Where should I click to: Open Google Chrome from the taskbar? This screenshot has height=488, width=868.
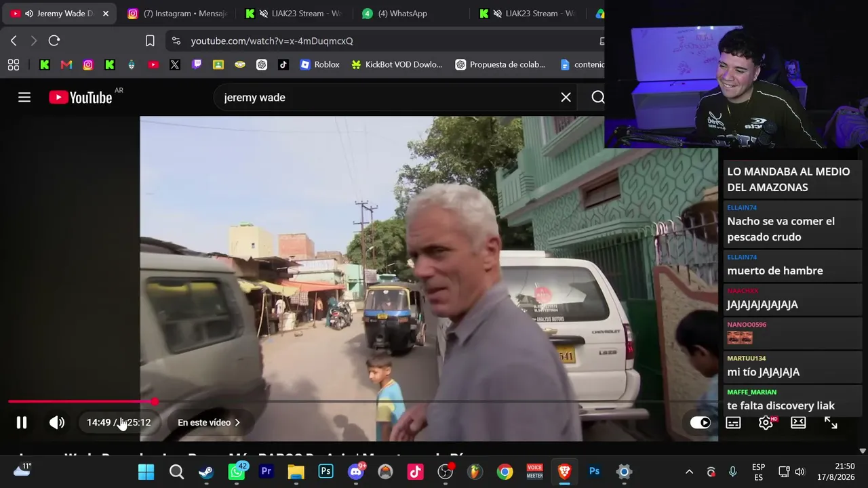click(x=505, y=471)
